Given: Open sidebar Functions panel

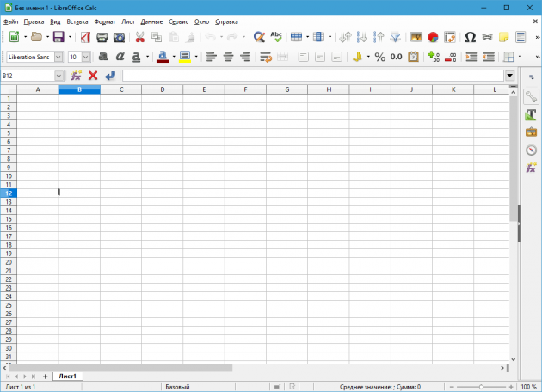Looking at the screenshot, I should click(x=531, y=168).
